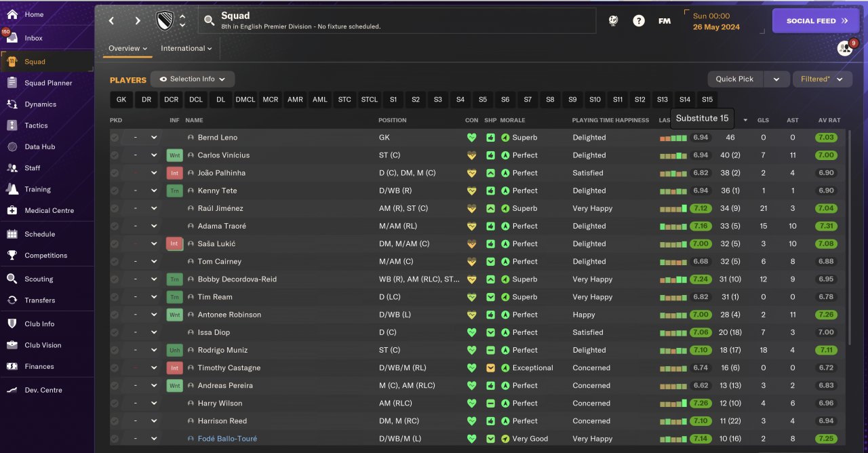Image resolution: width=868 pixels, height=453 pixels.
Task: Click the help question mark icon
Action: coord(639,21)
